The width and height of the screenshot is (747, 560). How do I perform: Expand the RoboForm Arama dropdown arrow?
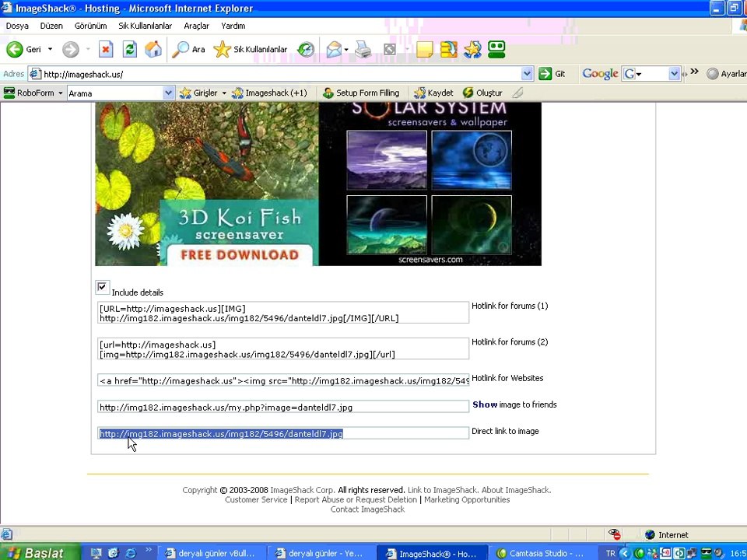168,93
